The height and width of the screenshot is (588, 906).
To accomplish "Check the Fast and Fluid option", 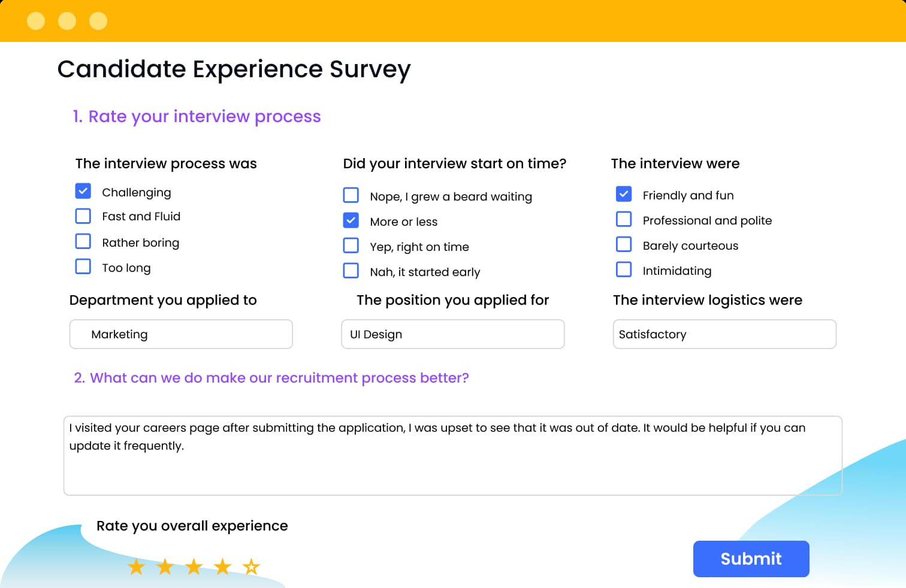I will click(x=83, y=216).
